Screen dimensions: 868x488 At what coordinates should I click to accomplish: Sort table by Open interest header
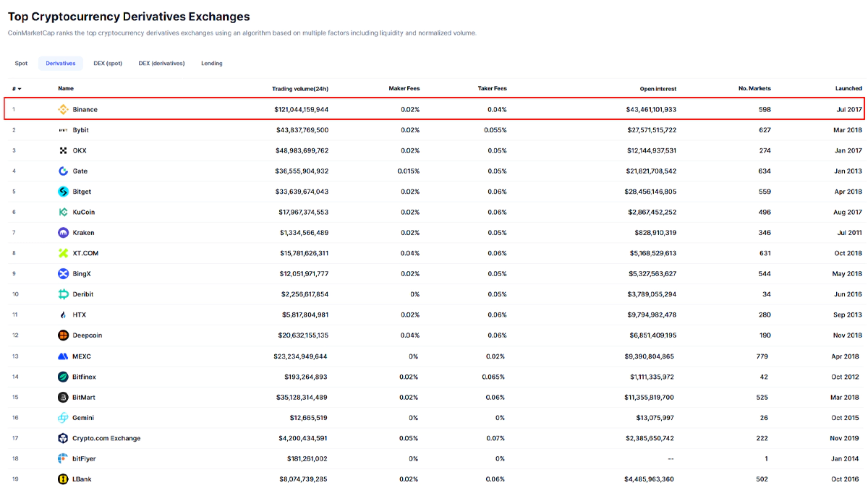pyautogui.click(x=658, y=89)
